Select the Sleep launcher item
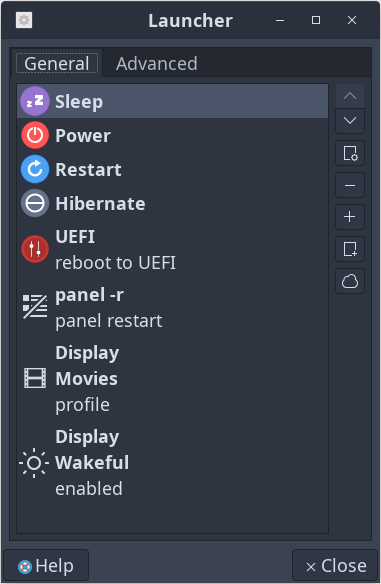 click(x=172, y=101)
